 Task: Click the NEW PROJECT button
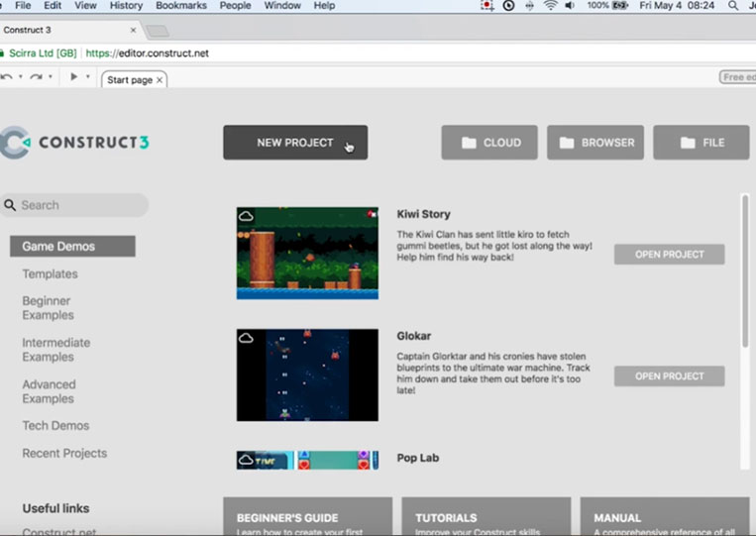coord(295,143)
